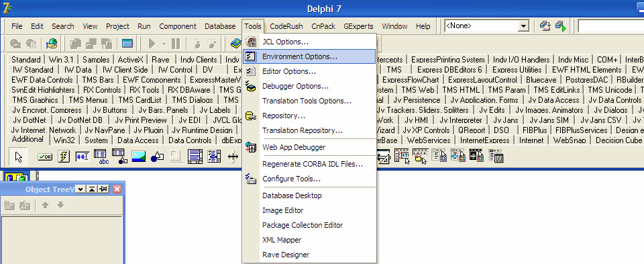Select the DrawGrid component icon
This screenshot has height=264, width=644.
coord(119,157)
